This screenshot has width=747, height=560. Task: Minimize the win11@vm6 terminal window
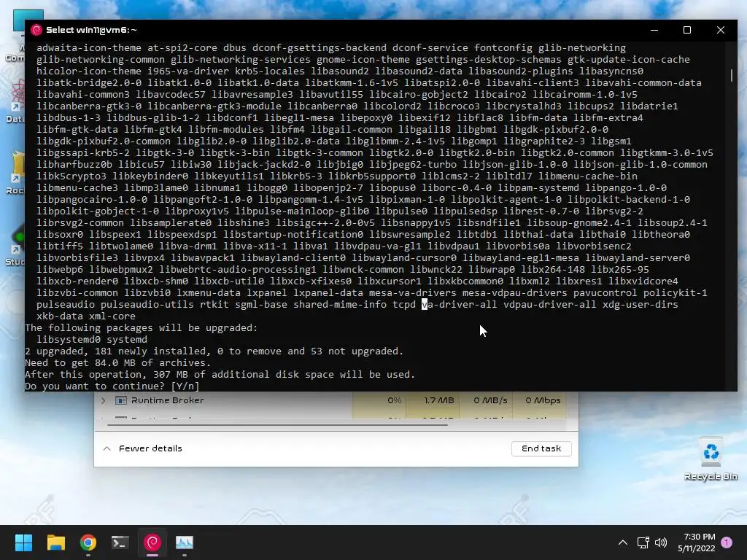coord(654,30)
